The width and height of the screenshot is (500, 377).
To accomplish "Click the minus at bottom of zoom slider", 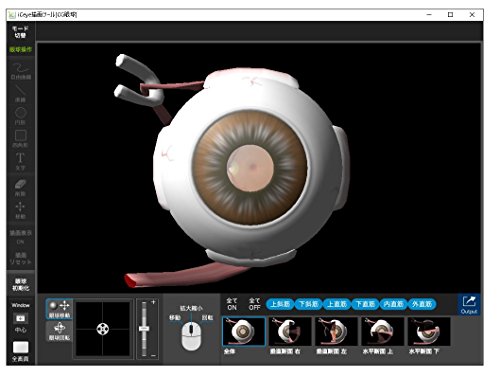I will 153,355.
